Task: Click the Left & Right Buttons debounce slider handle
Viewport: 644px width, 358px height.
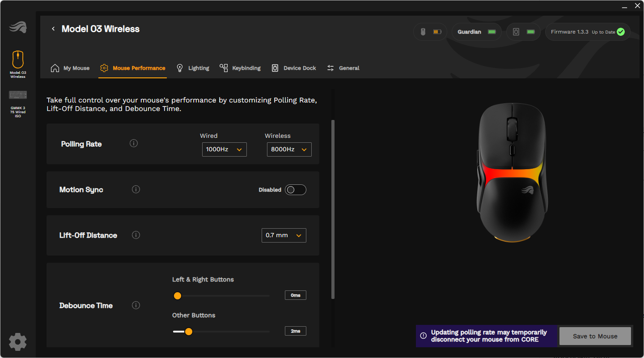Action: (x=178, y=296)
